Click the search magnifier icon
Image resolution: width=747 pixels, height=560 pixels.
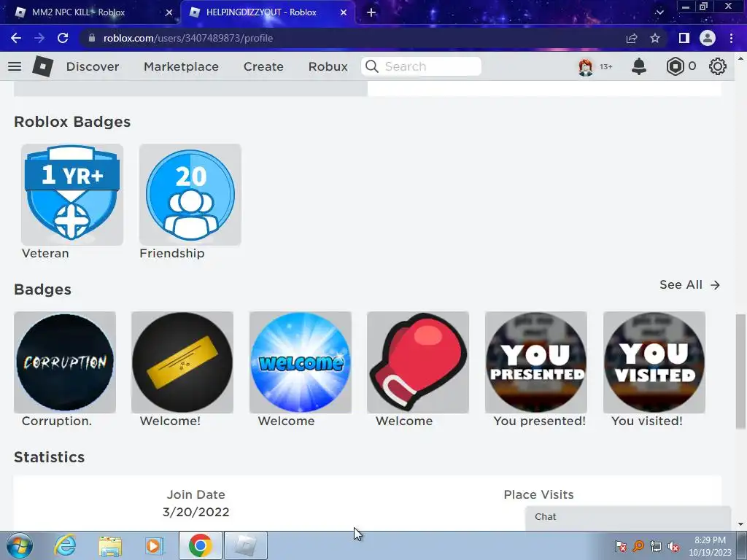[x=372, y=66]
